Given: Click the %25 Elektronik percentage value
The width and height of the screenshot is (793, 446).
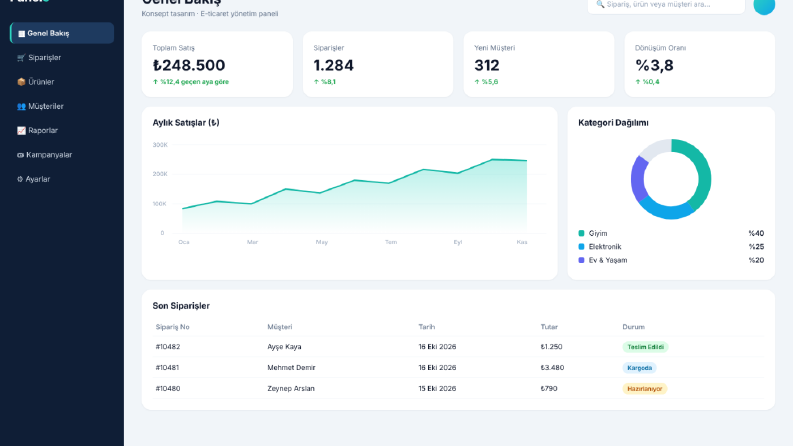Looking at the screenshot, I should click(756, 247).
